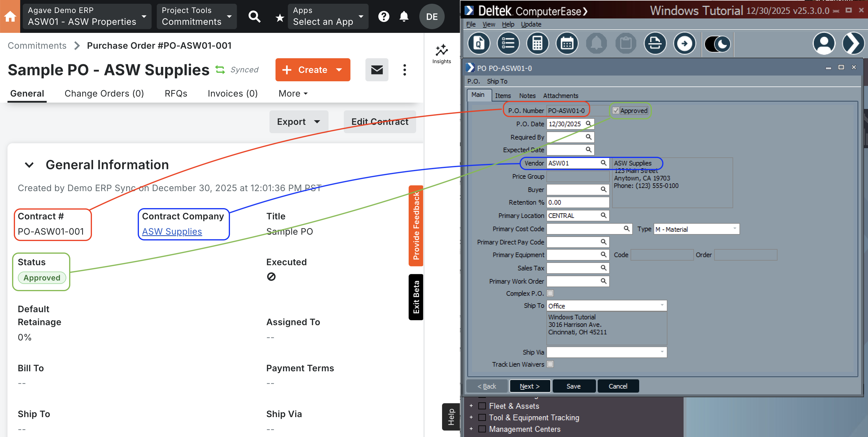The image size is (868, 437).
Task: Select the search magnifier in Agave header
Action: pos(255,16)
